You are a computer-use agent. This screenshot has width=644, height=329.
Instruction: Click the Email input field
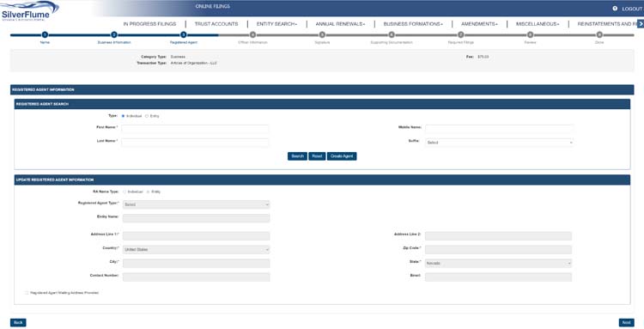498,277
